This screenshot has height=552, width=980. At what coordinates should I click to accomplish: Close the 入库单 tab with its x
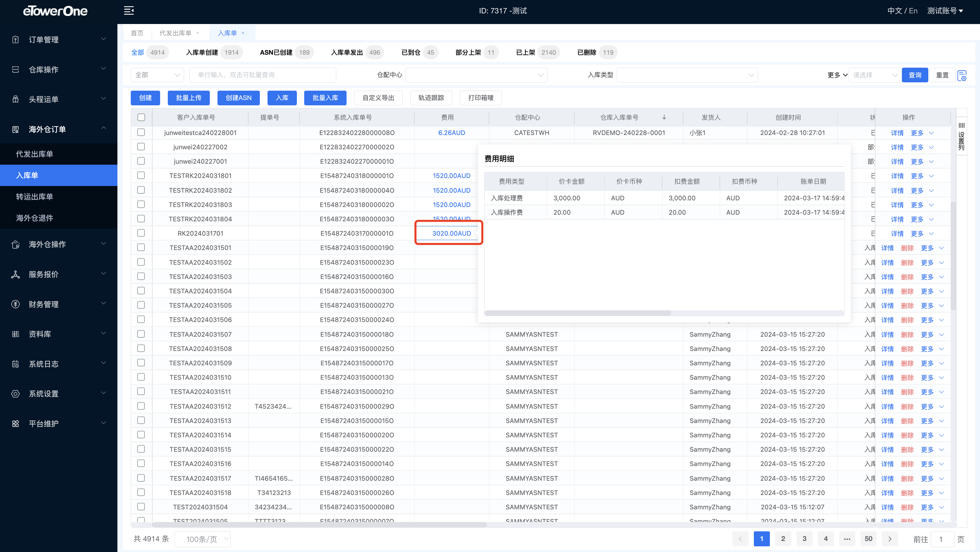pyautogui.click(x=243, y=33)
